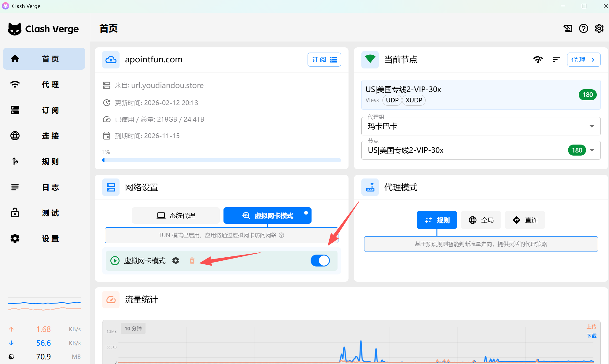Click the cloud icon next to apointfun.com
Image resolution: width=609 pixels, height=364 pixels.
(111, 60)
